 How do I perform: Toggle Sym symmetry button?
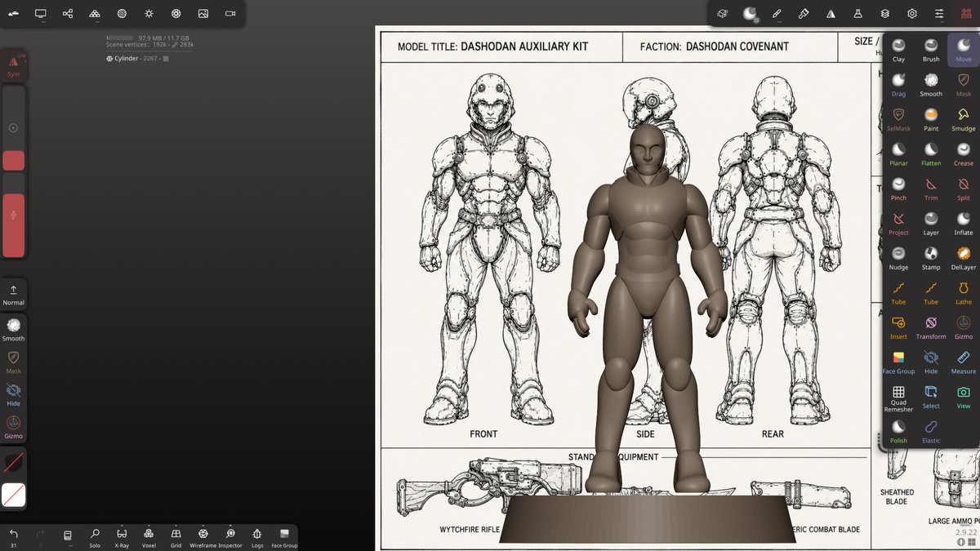click(x=13, y=65)
